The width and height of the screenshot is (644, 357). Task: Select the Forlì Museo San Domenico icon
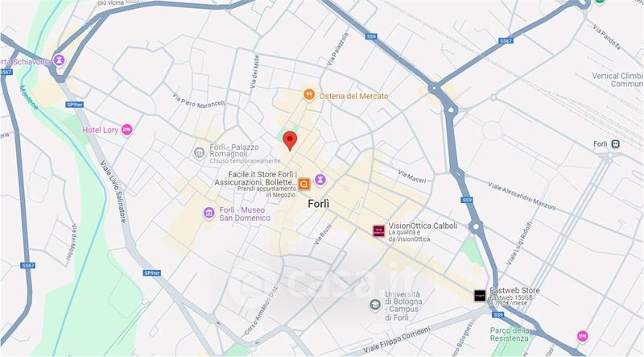coord(209,213)
